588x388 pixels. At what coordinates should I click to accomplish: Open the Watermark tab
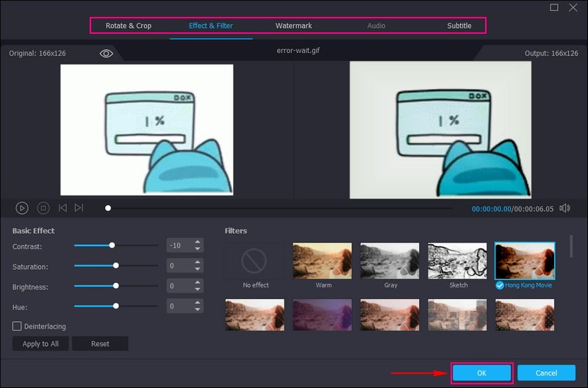click(294, 26)
